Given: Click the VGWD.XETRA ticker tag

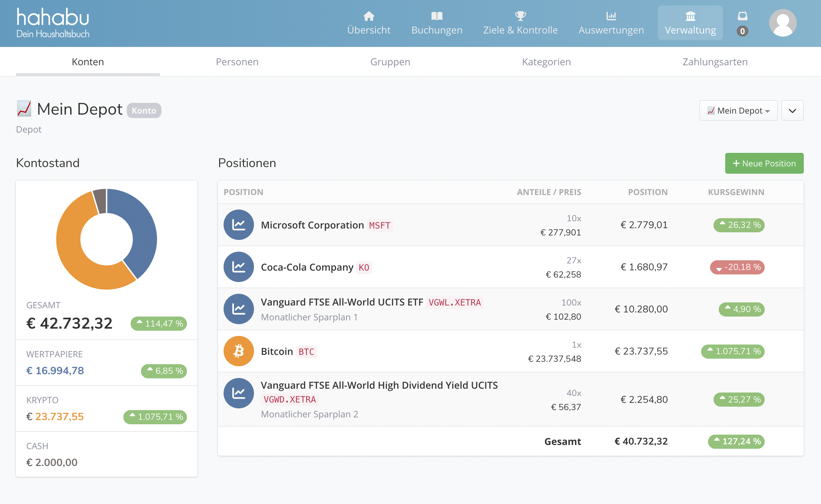Looking at the screenshot, I should [290, 399].
